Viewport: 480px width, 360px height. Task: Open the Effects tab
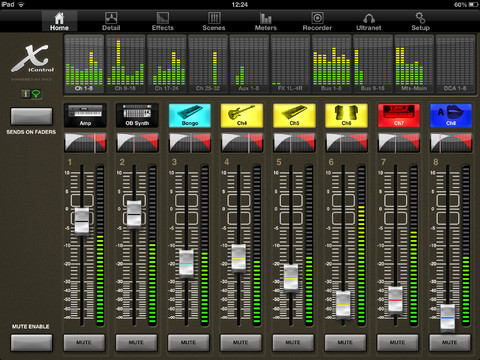click(163, 21)
